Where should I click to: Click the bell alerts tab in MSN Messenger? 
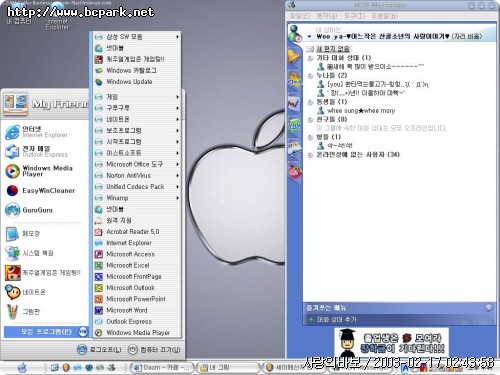point(294,56)
